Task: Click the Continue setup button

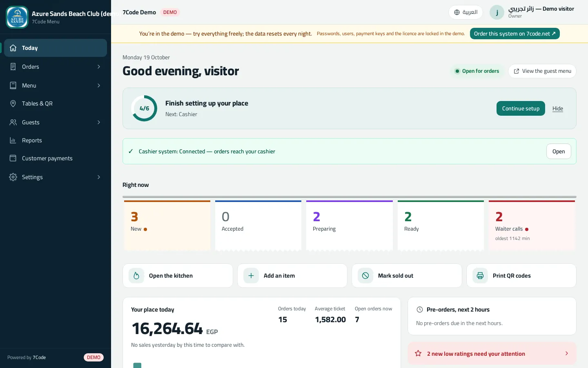Action: [x=521, y=108]
